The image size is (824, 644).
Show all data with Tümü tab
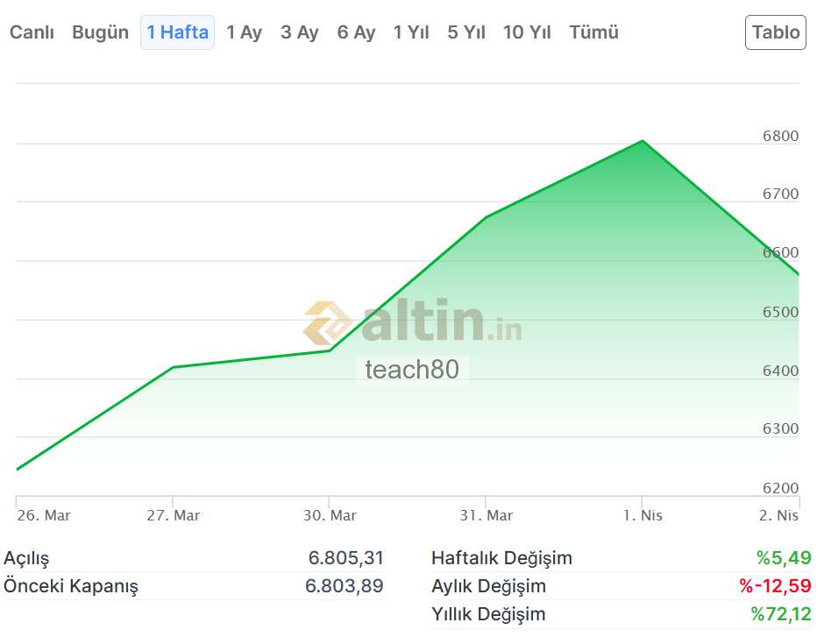pos(593,32)
